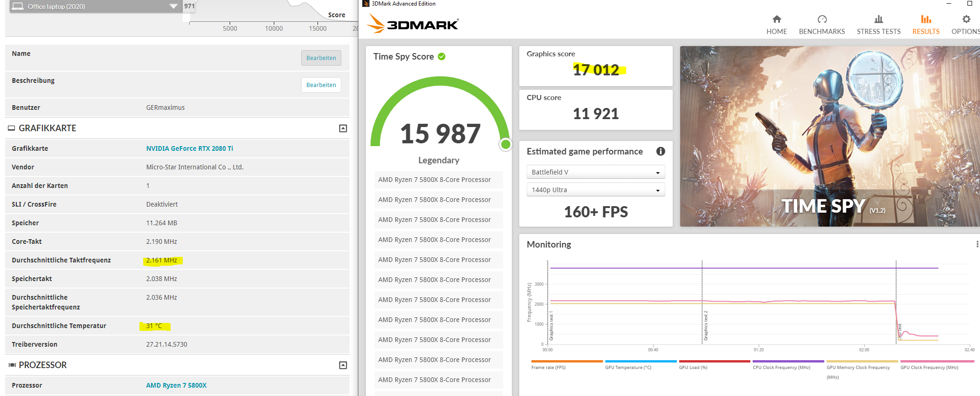
Task: Click the vendor Micro-Star International value
Action: click(x=195, y=167)
